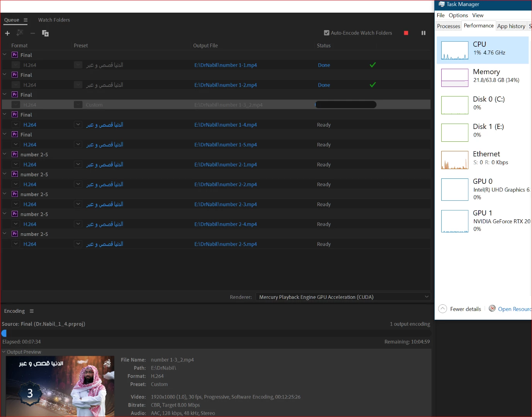Open the preset dropdown for number 2-1.mp4
This screenshot has width=532, height=417.
click(x=78, y=164)
